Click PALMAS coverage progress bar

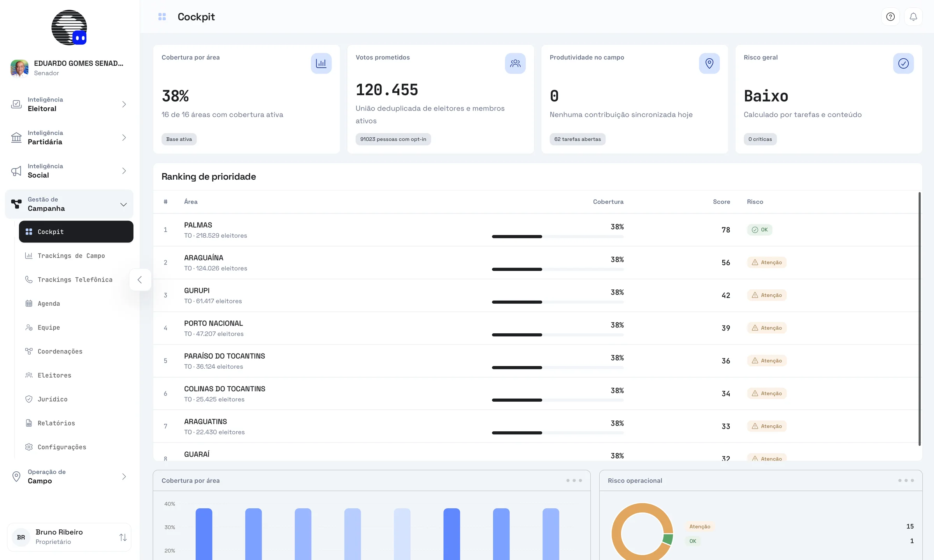click(558, 236)
